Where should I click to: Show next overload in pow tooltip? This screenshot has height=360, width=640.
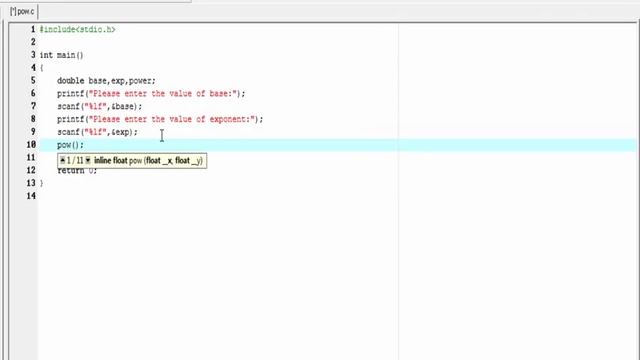tap(88, 160)
